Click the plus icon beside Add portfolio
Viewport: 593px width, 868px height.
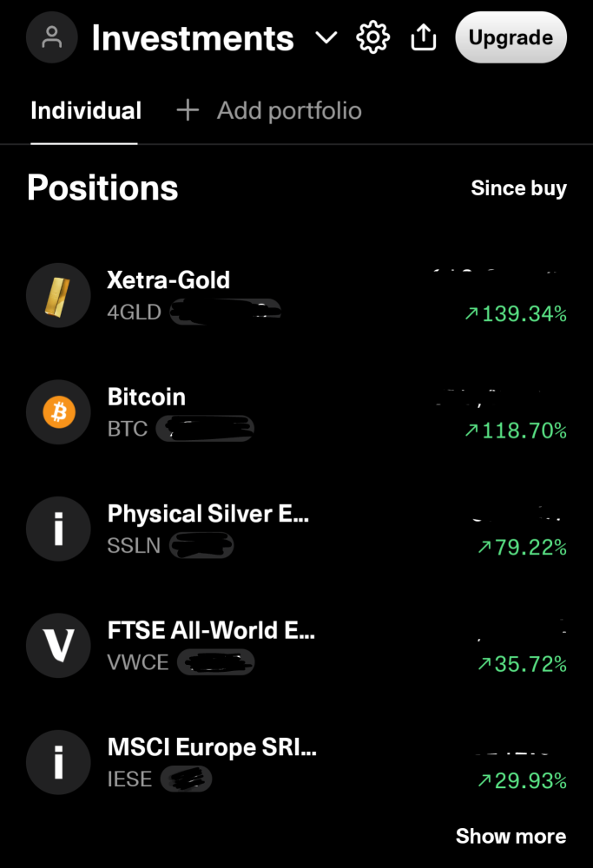pyautogui.click(x=188, y=110)
